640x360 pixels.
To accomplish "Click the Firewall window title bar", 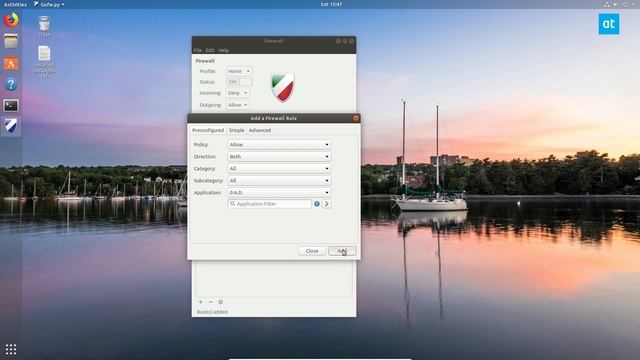I will coord(273,41).
